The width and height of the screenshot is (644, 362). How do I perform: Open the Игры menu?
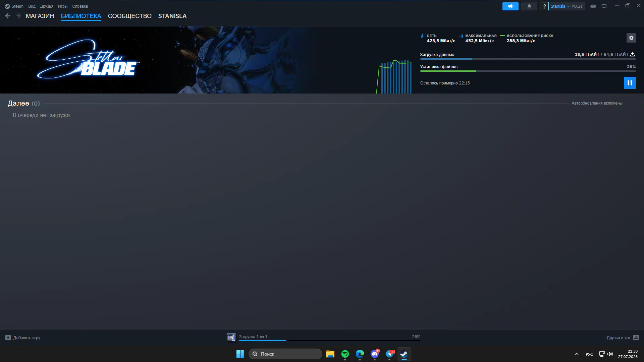tap(63, 6)
